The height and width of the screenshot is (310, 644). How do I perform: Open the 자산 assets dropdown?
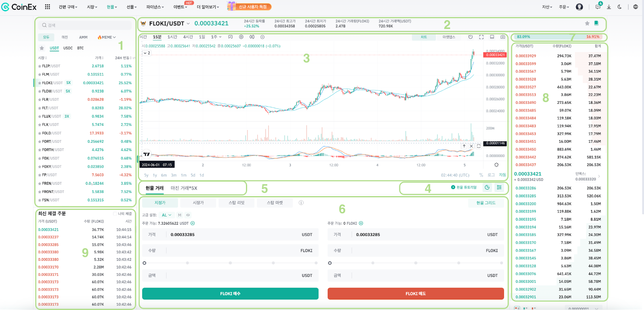(x=547, y=7)
